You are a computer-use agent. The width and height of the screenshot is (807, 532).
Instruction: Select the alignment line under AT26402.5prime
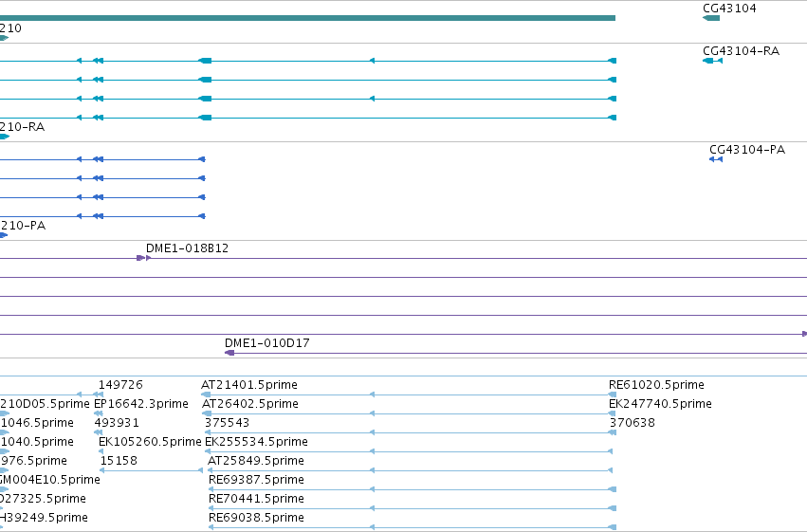pyautogui.click(x=409, y=413)
